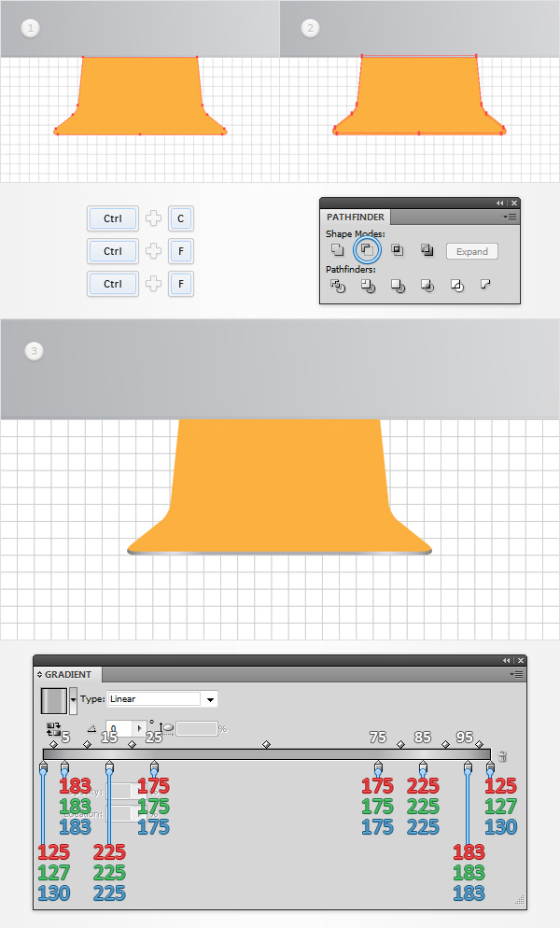Open the Pathfinder panel options menu
Viewport: 560px width, 928px height.
510,218
